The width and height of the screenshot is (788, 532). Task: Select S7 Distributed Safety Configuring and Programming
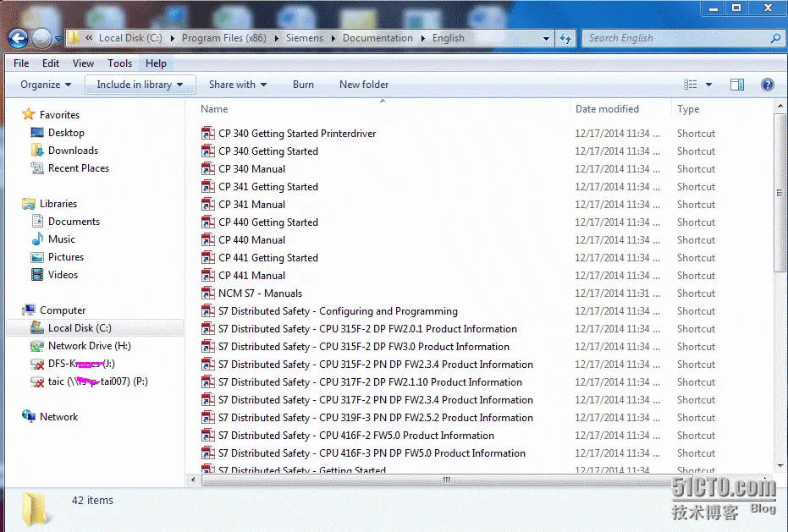coord(338,311)
